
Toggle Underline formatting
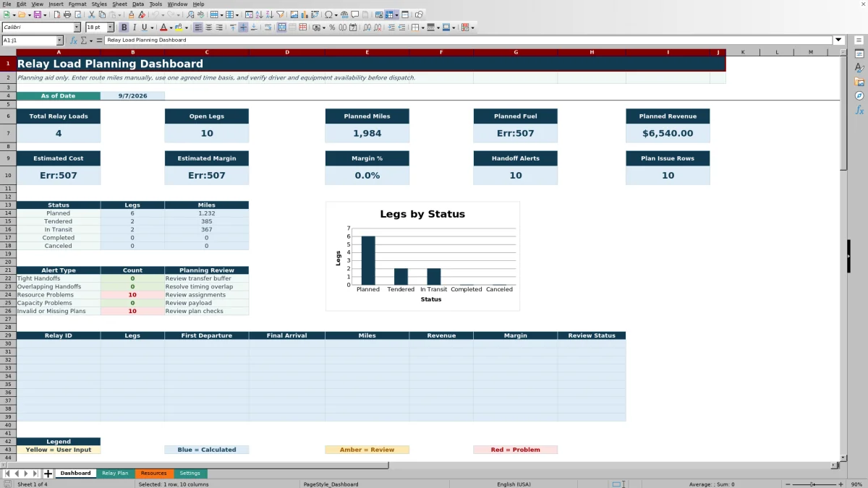coord(145,27)
